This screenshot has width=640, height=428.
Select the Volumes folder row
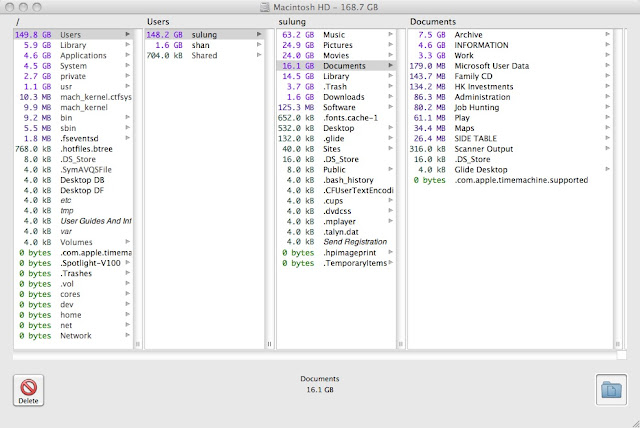[x=73, y=242]
